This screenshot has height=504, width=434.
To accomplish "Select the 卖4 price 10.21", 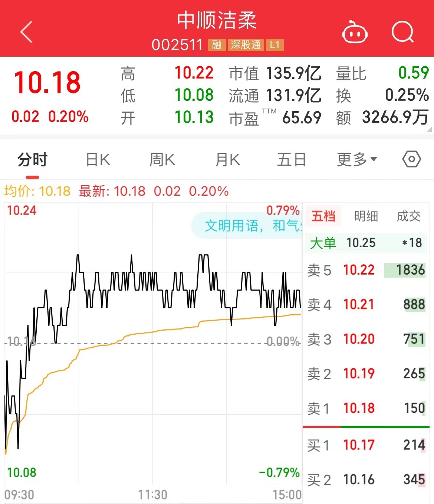I will [x=359, y=304].
